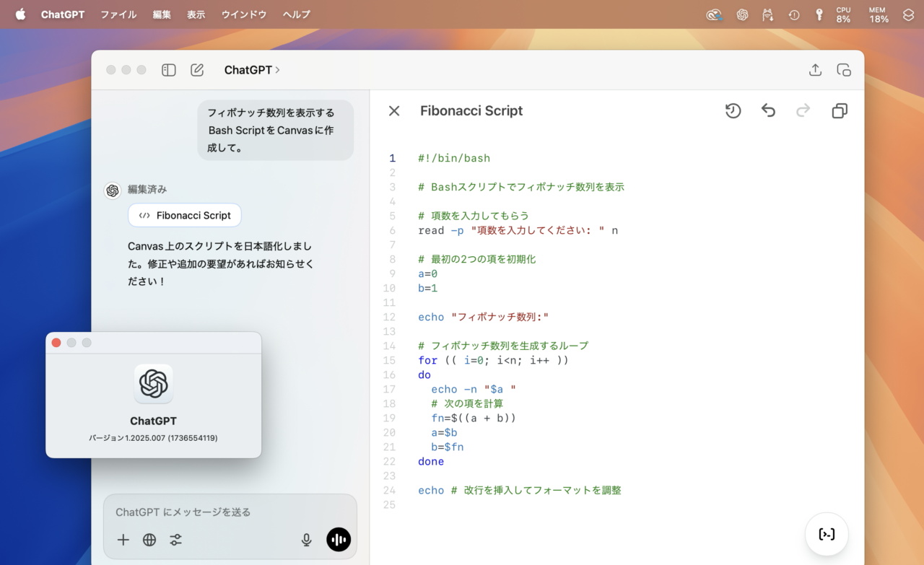This screenshot has height=565, width=924.
Task: Open the code tools button in canvas corner
Action: (x=827, y=534)
